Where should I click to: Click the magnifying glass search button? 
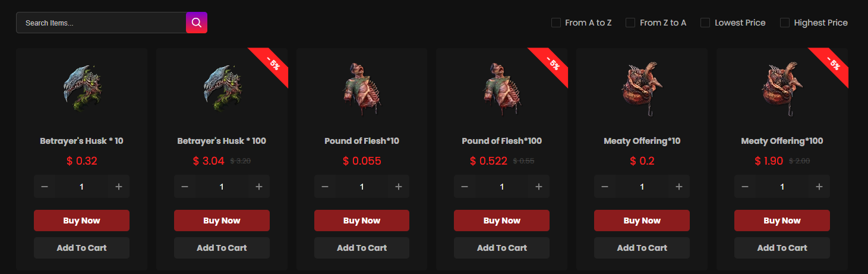coord(197,23)
